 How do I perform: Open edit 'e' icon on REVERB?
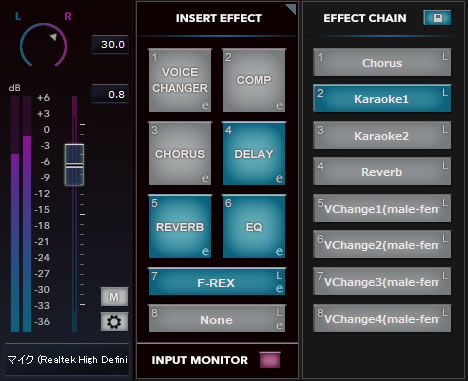pos(205,251)
